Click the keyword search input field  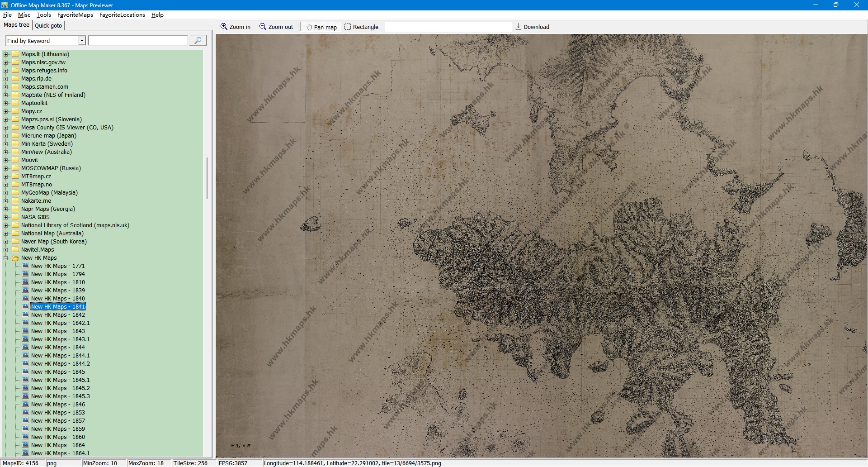138,41
